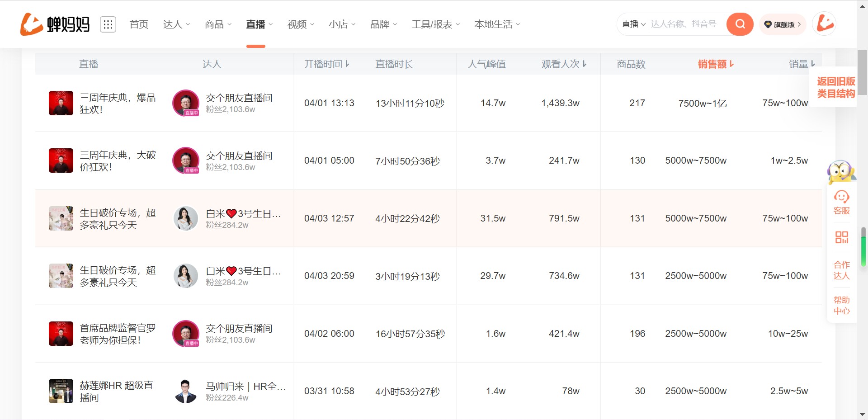Open the 直播 search type selector
The width and height of the screenshot is (868, 420).
[633, 24]
